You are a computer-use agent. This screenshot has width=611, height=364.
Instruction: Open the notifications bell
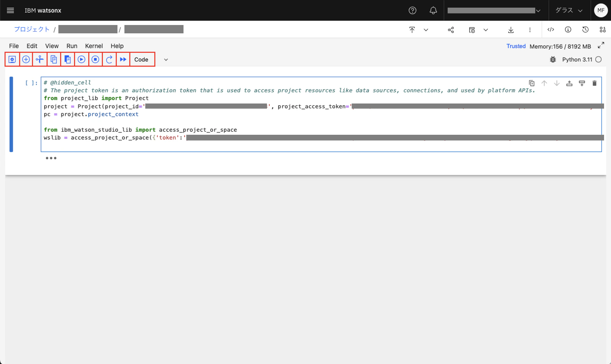[433, 10]
